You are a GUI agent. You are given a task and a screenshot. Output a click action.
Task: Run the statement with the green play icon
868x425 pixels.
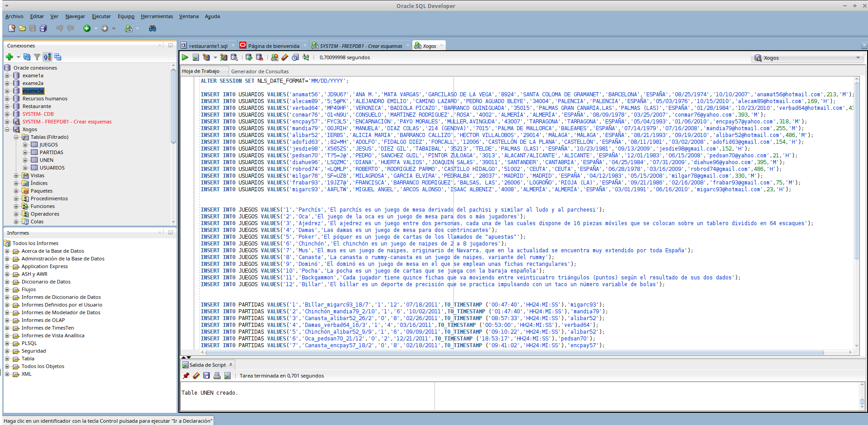tap(185, 57)
